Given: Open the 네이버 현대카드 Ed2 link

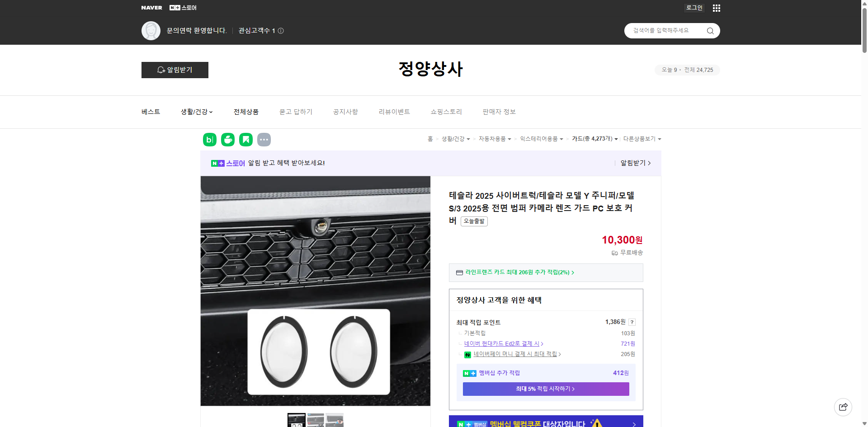Looking at the screenshot, I should (502, 343).
